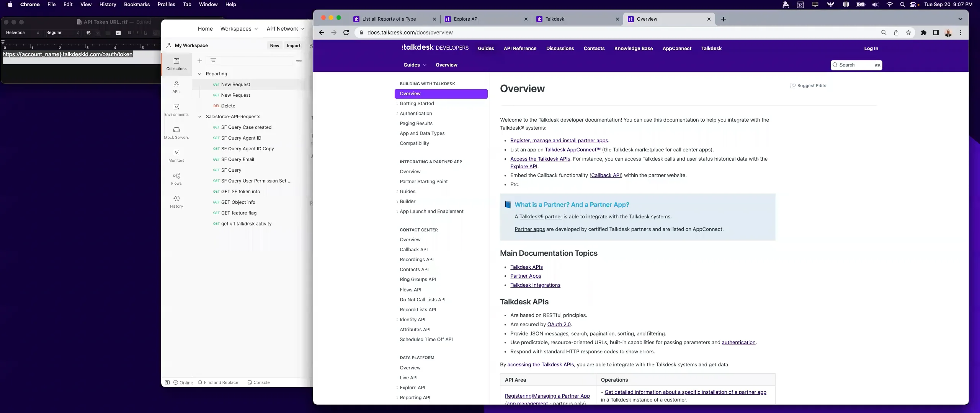Screen dimensions: 980x413
Task: Open Postman Console in status bar
Action: (258, 382)
